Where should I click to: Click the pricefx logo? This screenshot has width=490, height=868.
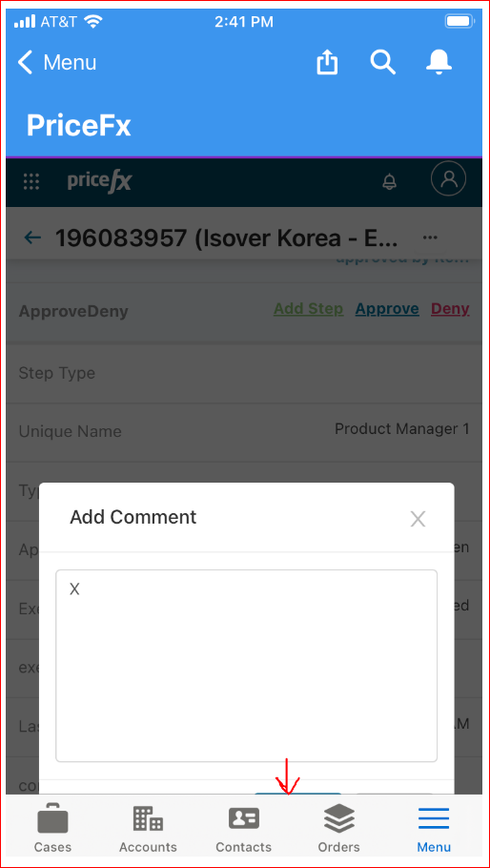click(99, 181)
